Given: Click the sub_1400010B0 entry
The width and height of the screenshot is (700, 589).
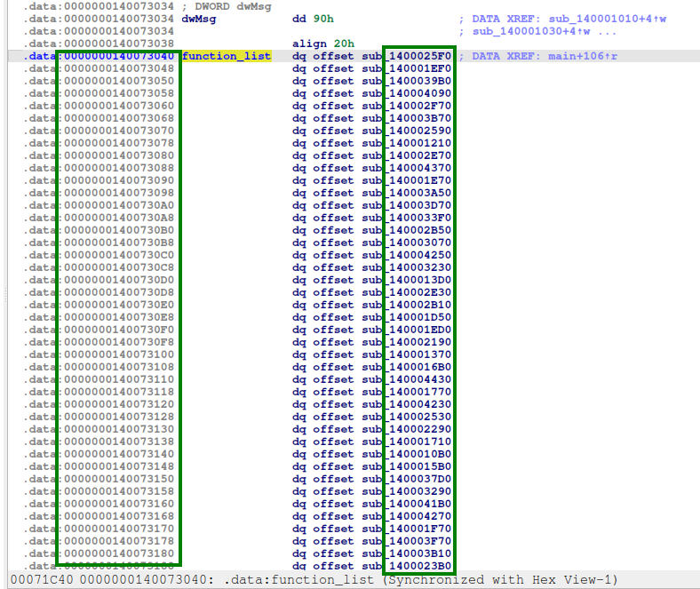Looking at the screenshot, I should 407,454.
